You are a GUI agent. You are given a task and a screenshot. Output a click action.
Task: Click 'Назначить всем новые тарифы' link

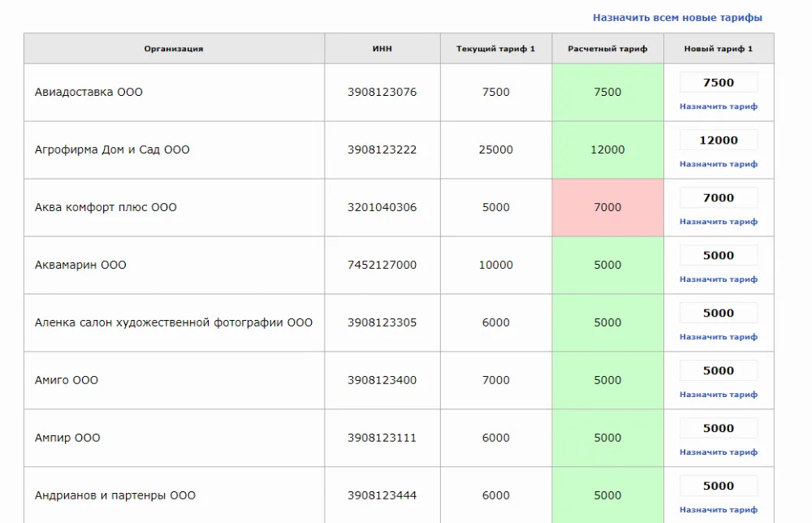point(676,17)
